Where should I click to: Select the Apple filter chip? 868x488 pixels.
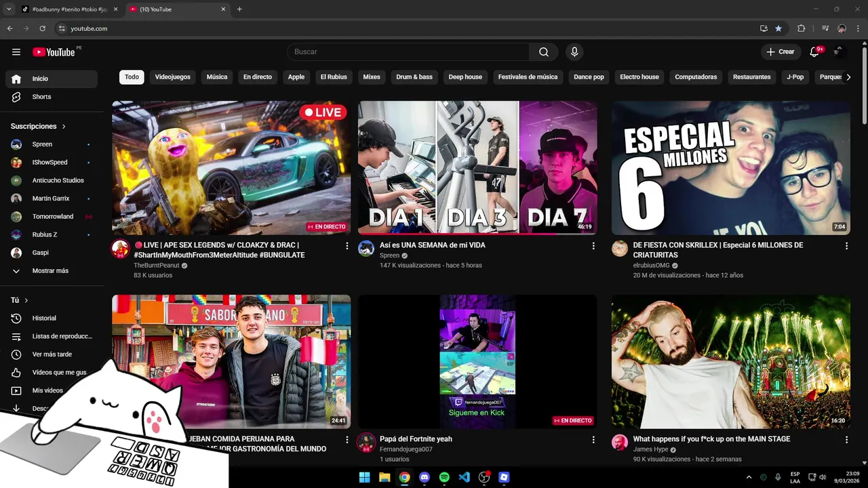point(296,77)
